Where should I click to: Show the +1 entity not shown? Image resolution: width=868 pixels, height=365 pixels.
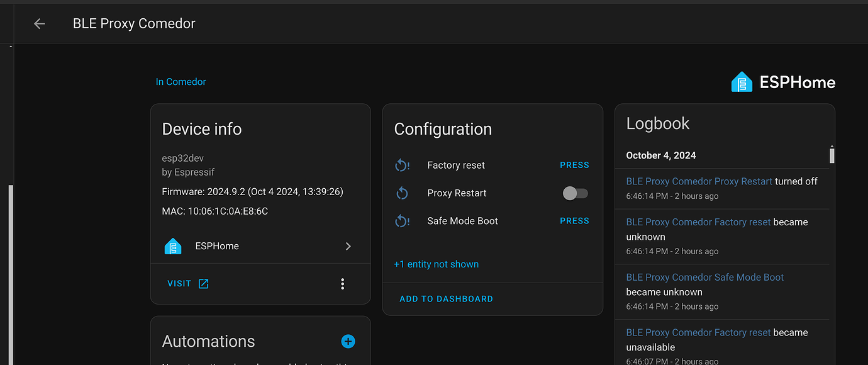436,264
